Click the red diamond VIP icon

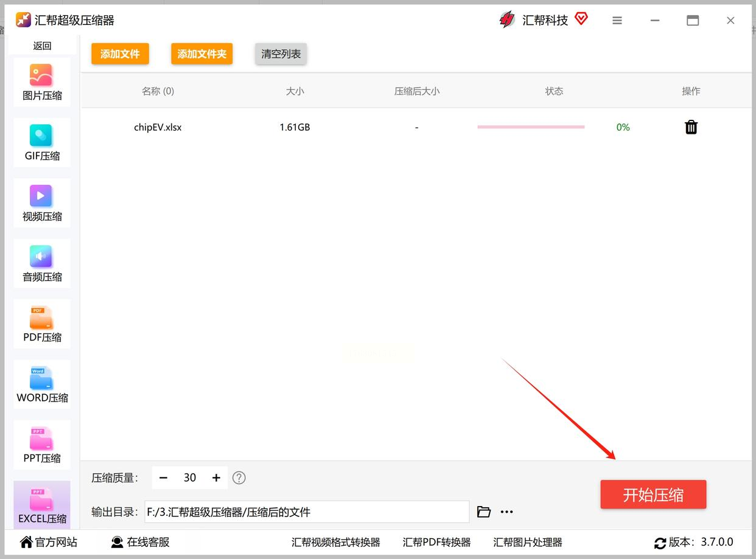click(581, 19)
